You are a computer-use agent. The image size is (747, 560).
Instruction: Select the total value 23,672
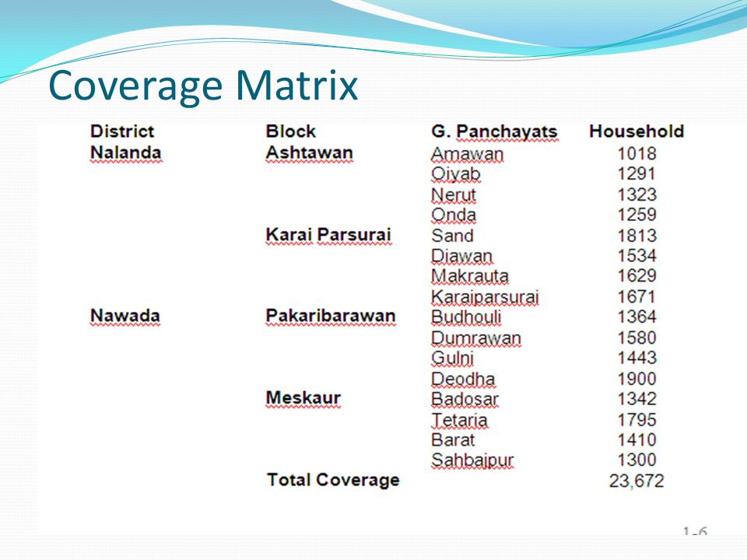[x=637, y=481]
